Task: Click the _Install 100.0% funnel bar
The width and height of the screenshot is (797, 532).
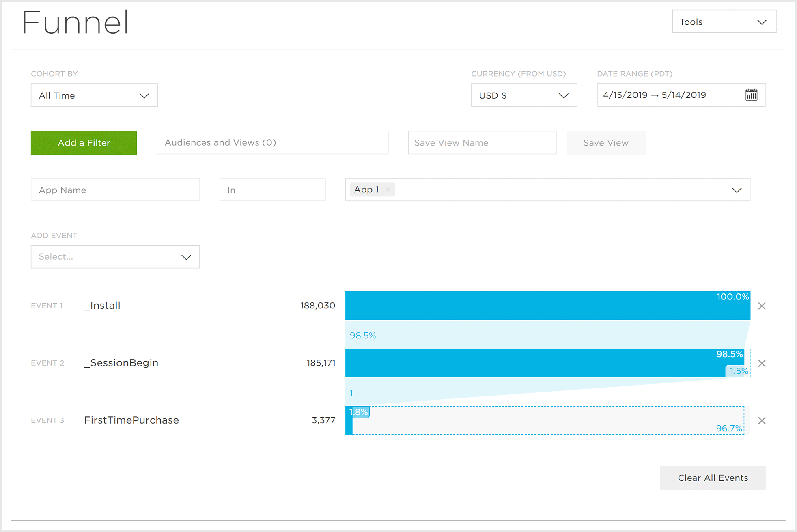Action: (547, 306)
